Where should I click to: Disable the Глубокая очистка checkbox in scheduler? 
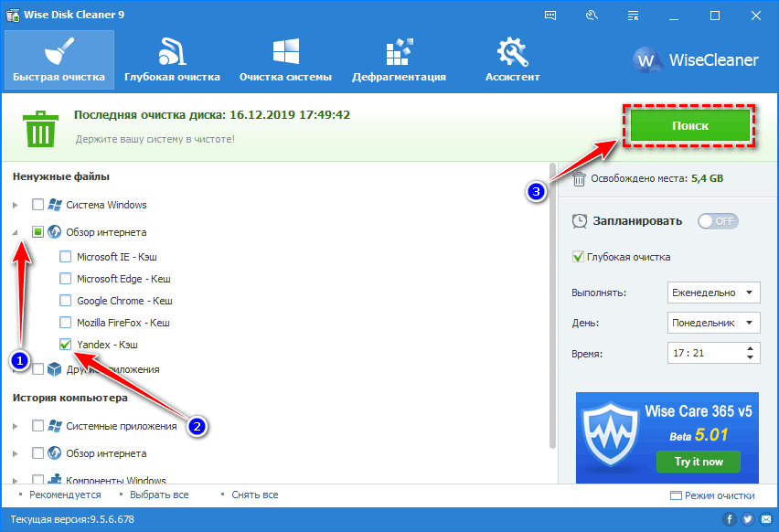pyautogui.click(x=578, y=257)
